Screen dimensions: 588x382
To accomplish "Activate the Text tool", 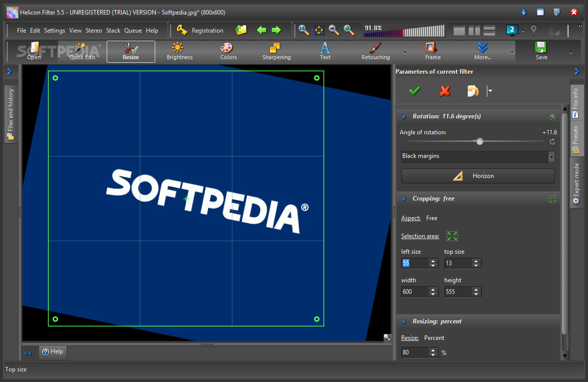I will point(325,51).
